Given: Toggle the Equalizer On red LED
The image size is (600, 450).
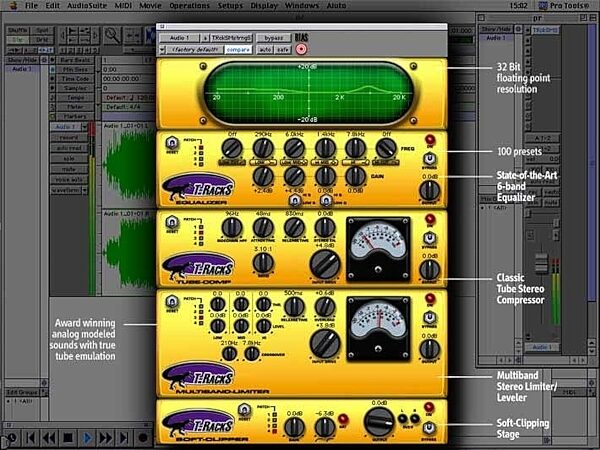Looking at the screenshot, I should pyautogui.click(x=430, y=139).
